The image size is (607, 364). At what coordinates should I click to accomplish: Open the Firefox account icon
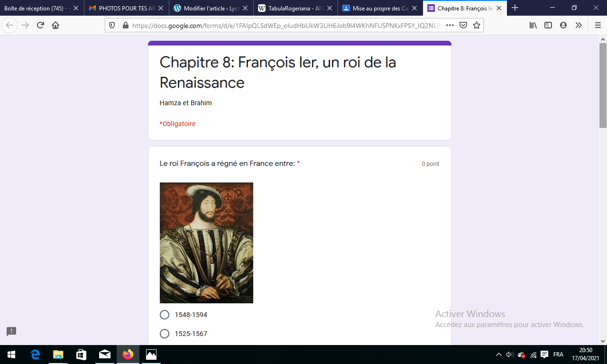click(563, 25)
